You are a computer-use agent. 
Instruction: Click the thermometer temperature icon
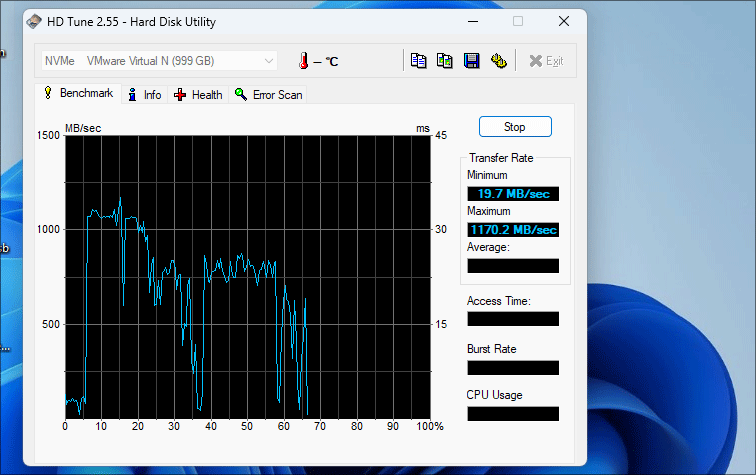click(302, 61)
